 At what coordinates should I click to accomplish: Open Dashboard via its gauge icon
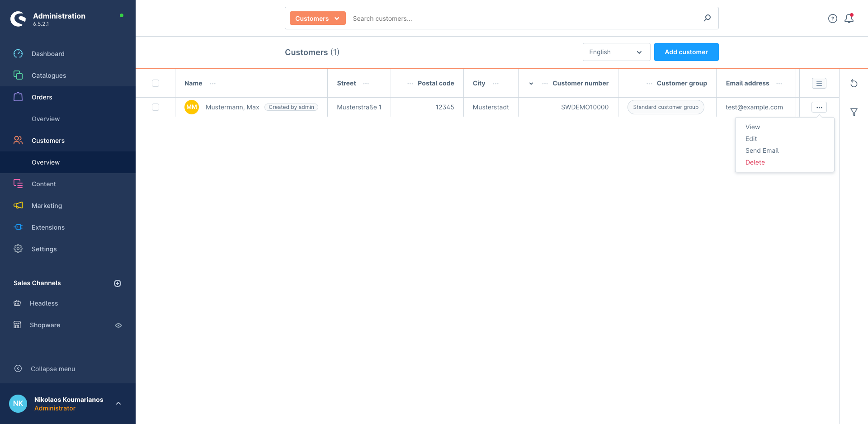[18, 54]
